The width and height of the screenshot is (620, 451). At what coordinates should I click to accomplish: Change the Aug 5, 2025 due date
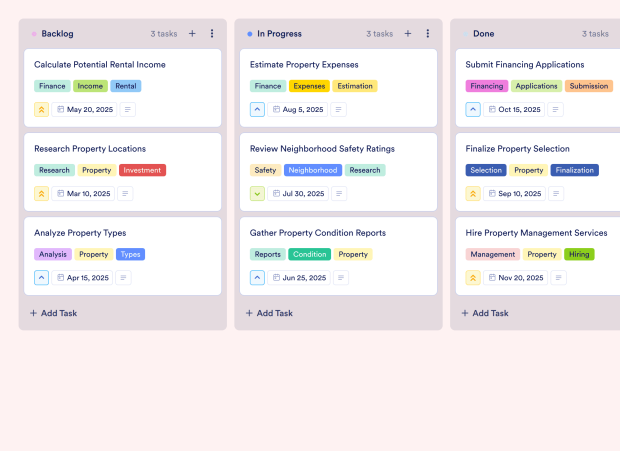(x=297, y=110)
